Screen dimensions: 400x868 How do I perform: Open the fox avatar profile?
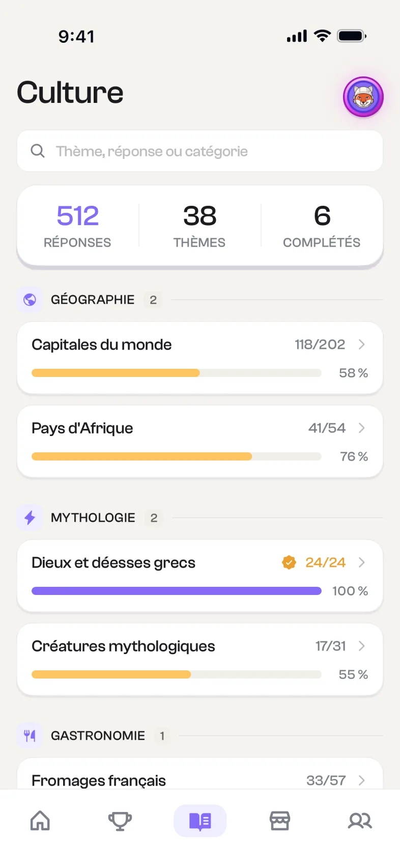tap(363, 97)
